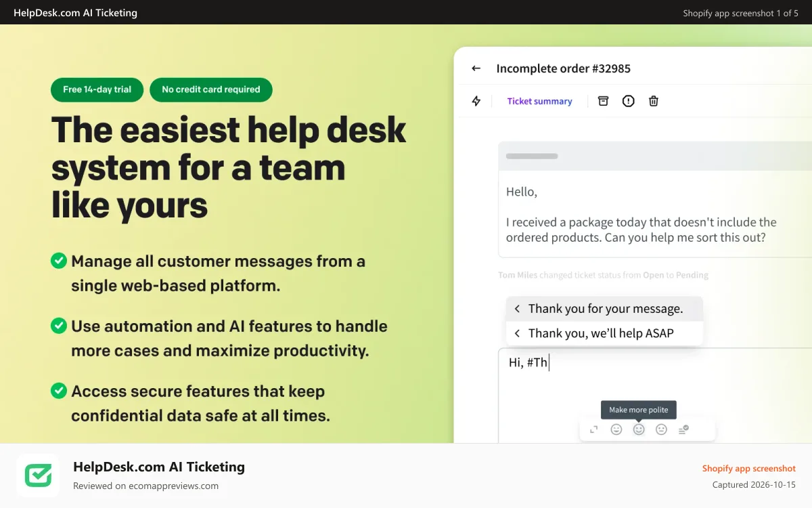Go back using the arrow beside Incomplete order
This screenshot has width=812, height=508.
click(x=476, y=68)
